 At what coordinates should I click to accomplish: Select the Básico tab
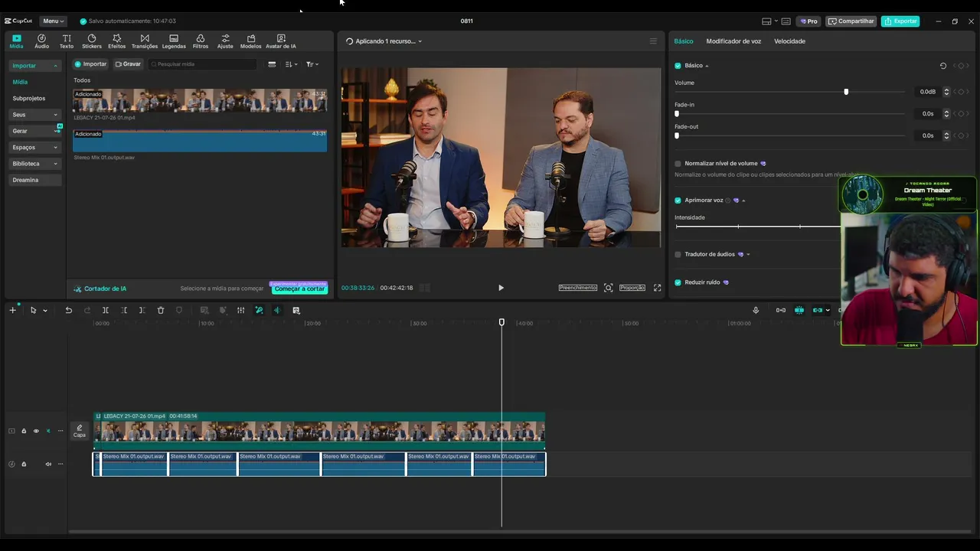(x=684, y=41)
